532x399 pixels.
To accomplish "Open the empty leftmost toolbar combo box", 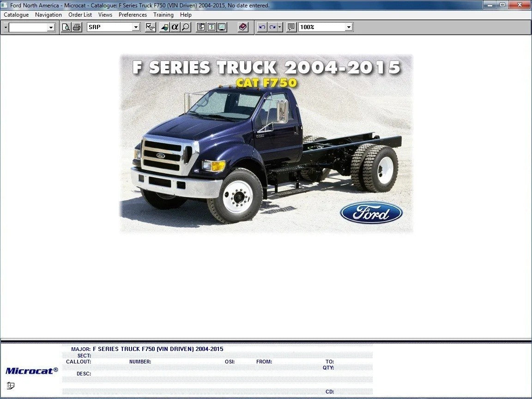I will 51,28.
